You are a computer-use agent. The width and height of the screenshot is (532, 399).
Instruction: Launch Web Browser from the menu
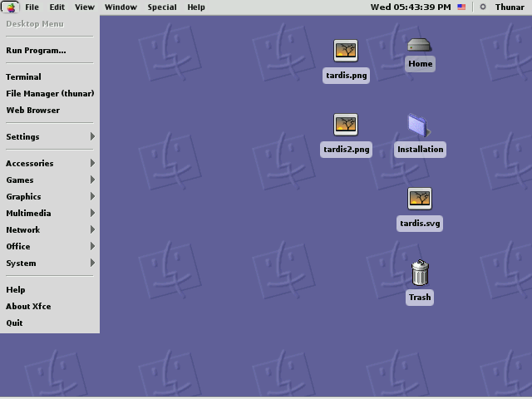point(50,111)
